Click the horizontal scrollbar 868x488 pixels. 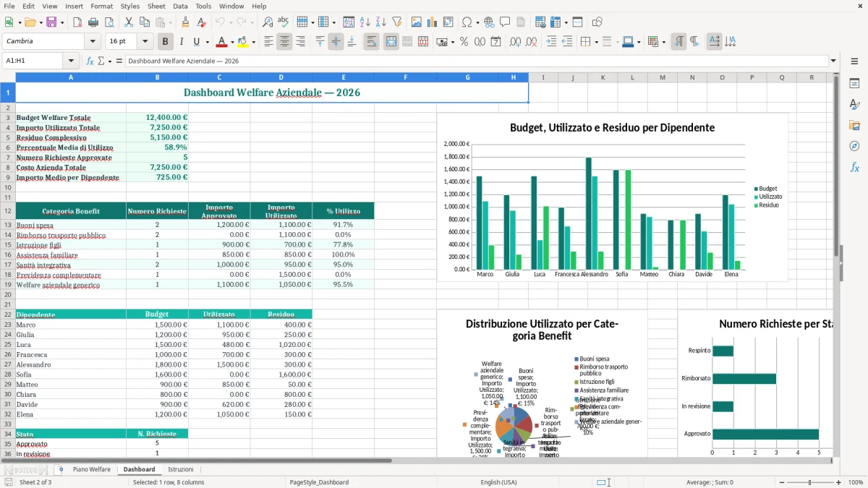pos(197,461)
